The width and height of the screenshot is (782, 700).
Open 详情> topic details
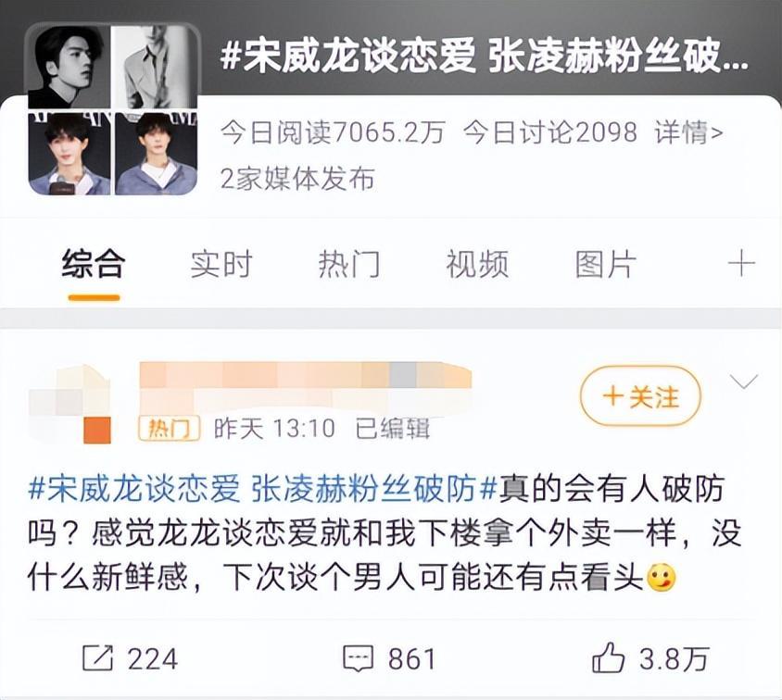(x=688, y=132)
